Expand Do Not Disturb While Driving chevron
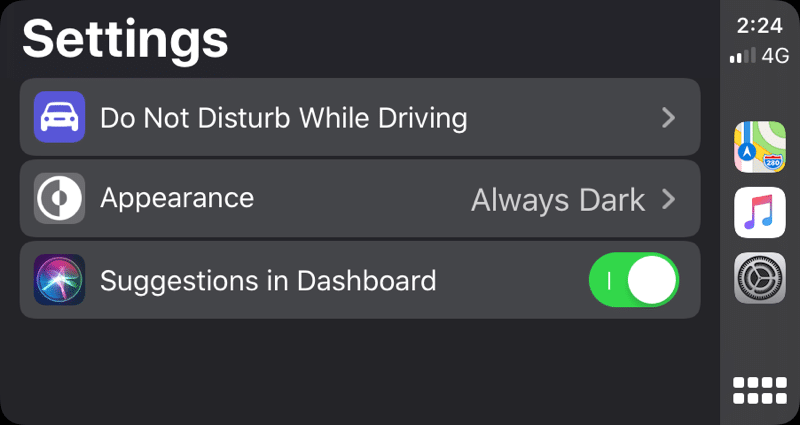The width and height of the screenshot is (800, 425). click(669, 118)
